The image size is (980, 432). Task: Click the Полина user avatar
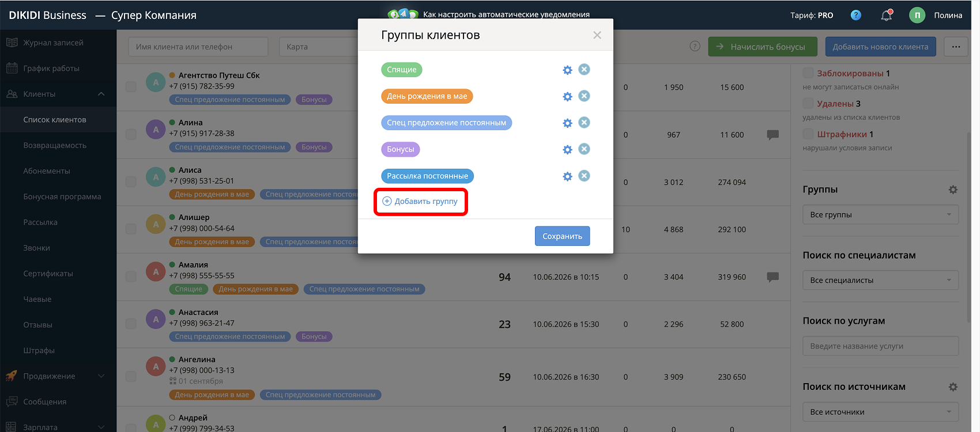(917, 15)
